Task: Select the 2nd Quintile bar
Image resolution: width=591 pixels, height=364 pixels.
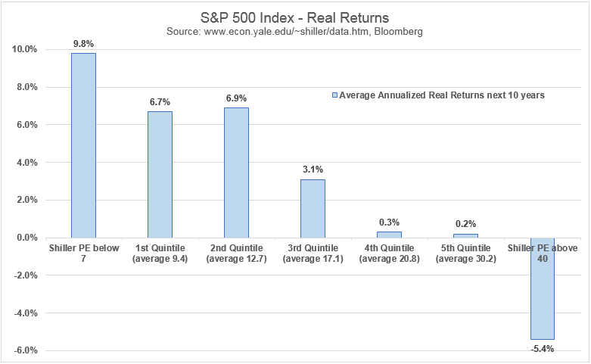Action: [x=236, y=173]
